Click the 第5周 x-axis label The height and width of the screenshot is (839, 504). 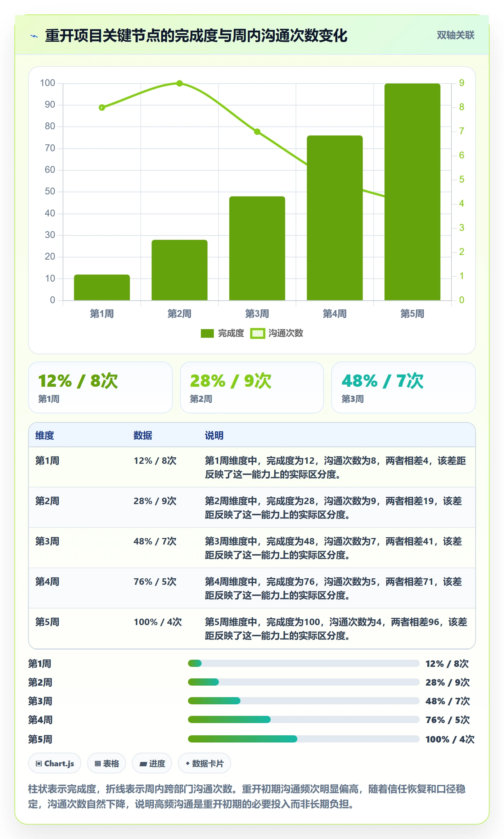(x=412, y=314)
